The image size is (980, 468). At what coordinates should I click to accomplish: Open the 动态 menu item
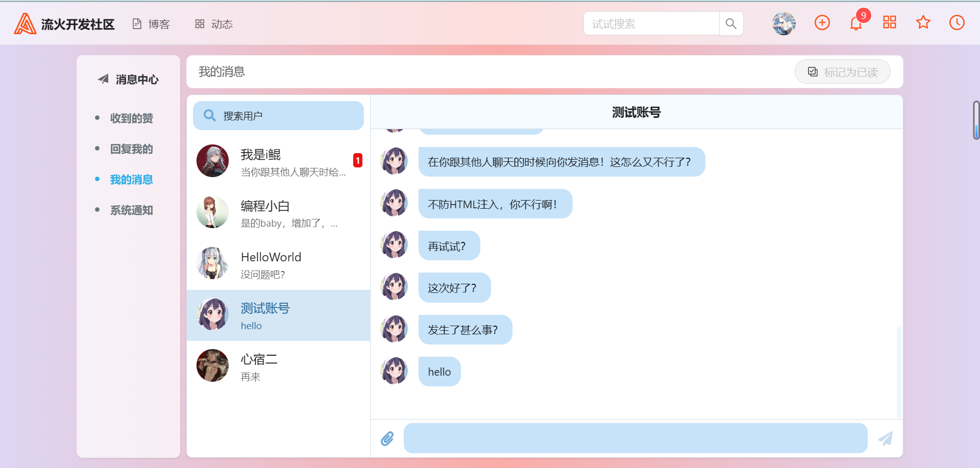214,24
